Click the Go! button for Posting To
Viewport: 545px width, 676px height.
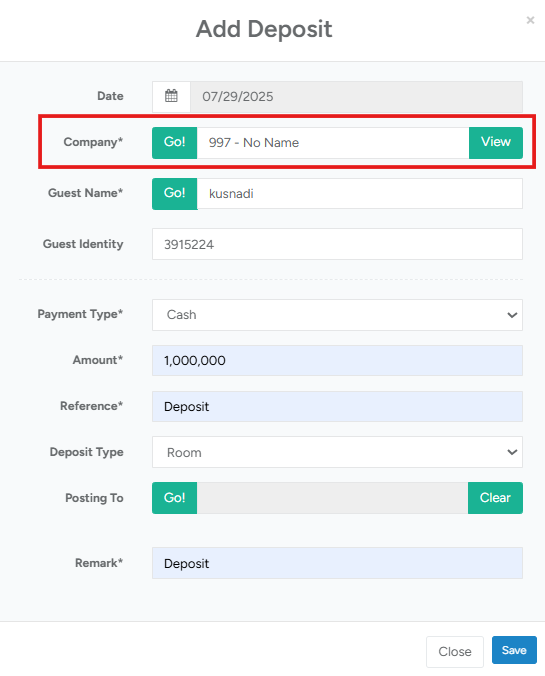[x=175, y=498]
